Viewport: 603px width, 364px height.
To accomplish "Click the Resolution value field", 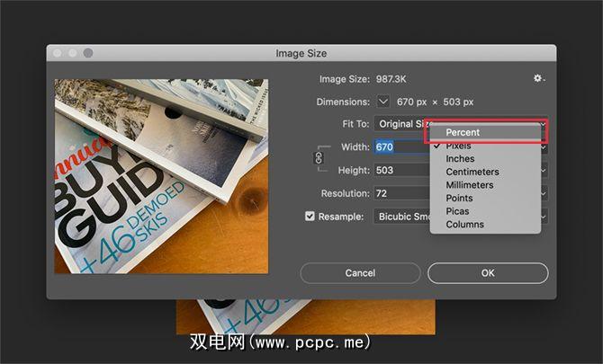I will coord(402,193).
